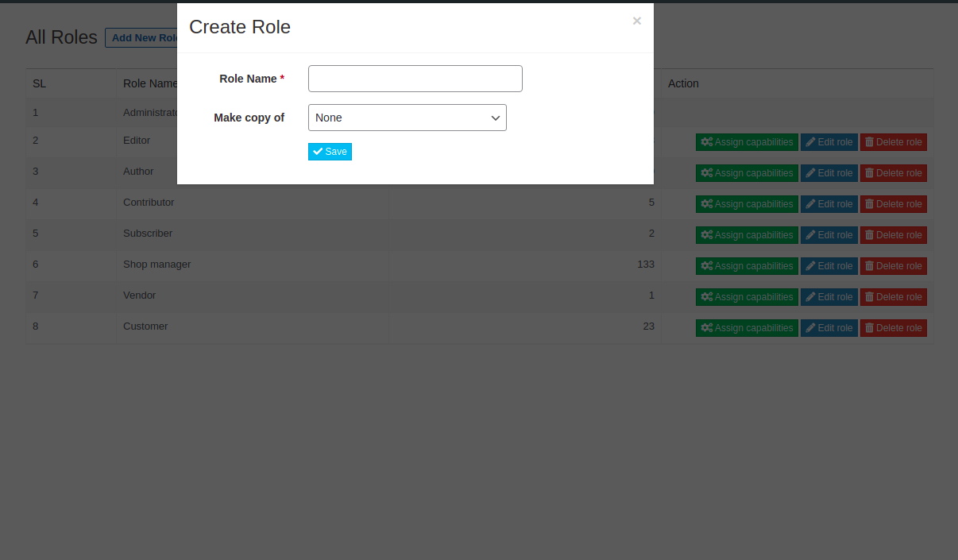Screen dimensions: 958x560
Task: Open the Make copy of dropdown
Action: click(x=407, y=118)
